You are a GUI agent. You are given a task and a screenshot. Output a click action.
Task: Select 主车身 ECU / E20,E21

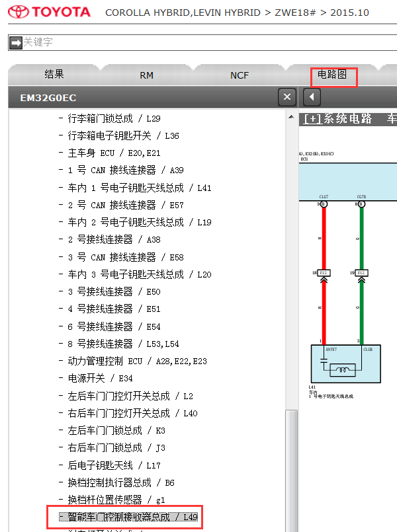tap(114, 153)
